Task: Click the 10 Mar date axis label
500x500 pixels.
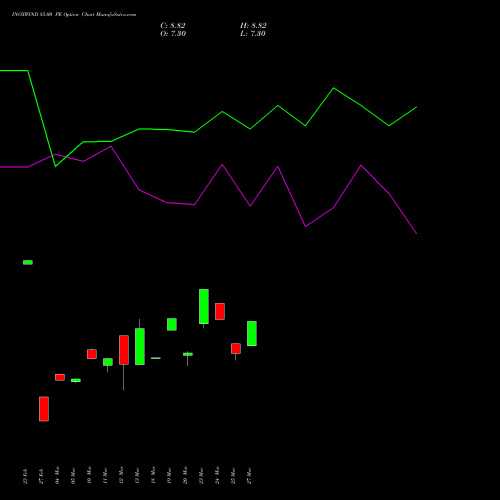Action: click(x=89, y=475)
